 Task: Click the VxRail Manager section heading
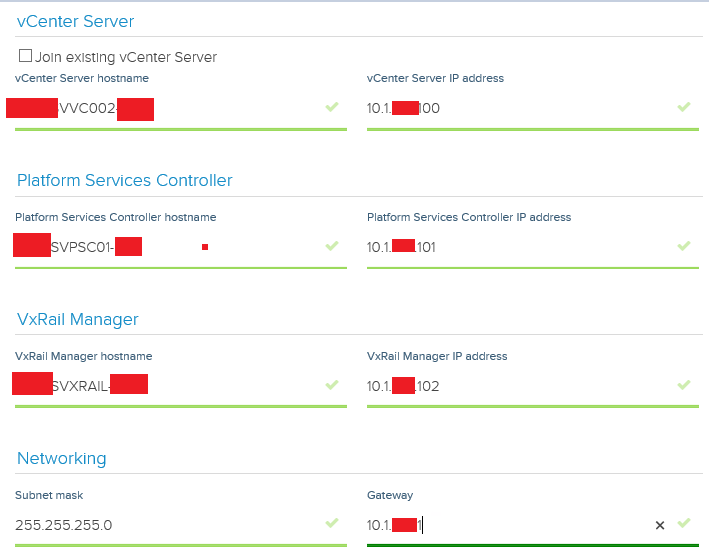78,319
